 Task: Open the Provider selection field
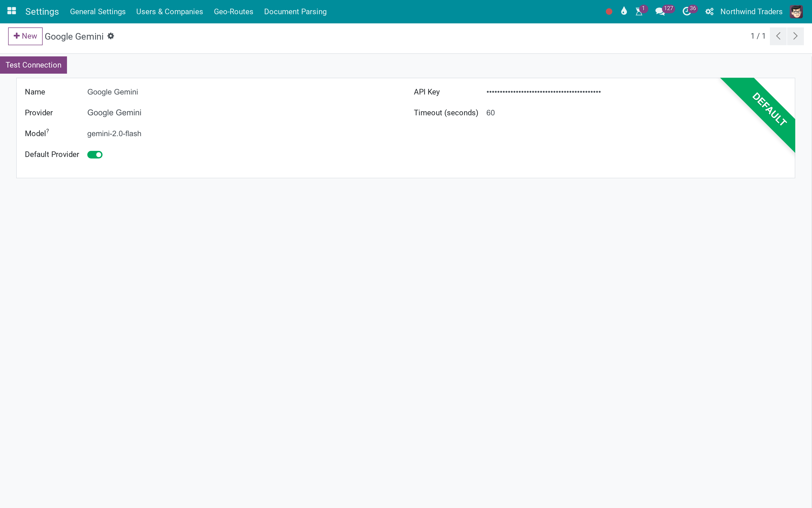pos(114,113)
